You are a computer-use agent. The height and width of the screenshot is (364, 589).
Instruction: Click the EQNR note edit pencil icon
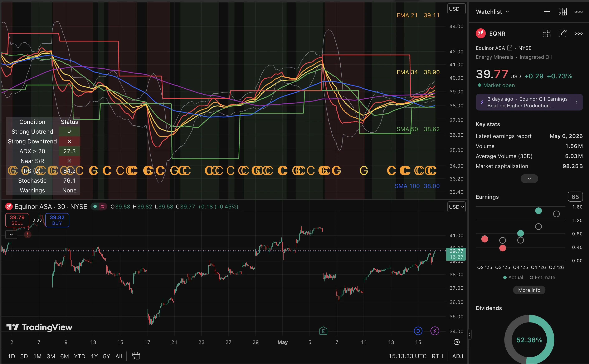click(x=563, y=34)
